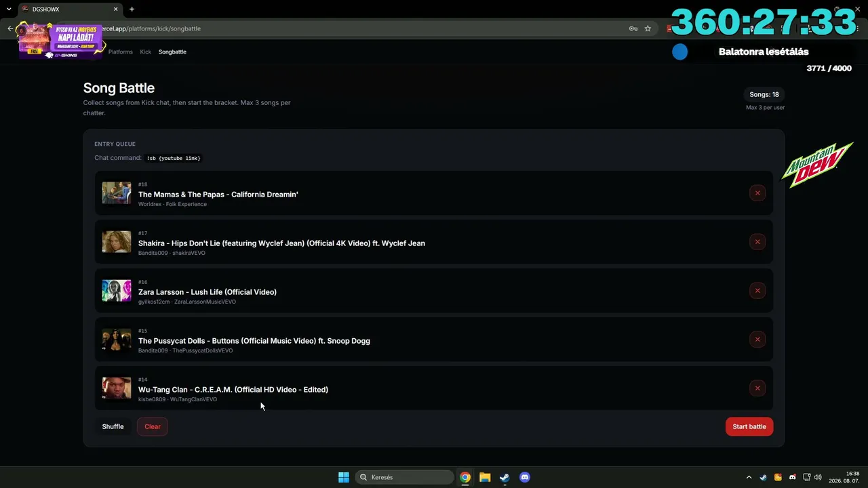The height and width of the screenshot is (488, 868).
Task: Click 'Worldrex · Folk Experience' submitter text
Action: [172, 204]
